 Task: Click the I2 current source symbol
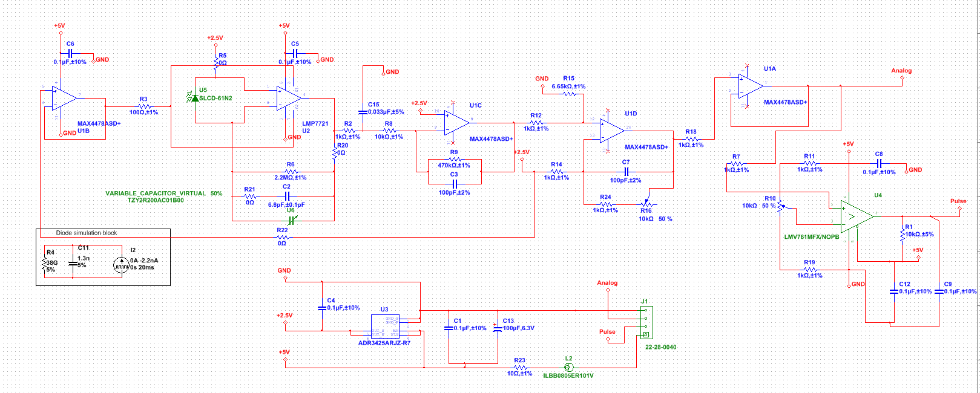pos(120,264)
